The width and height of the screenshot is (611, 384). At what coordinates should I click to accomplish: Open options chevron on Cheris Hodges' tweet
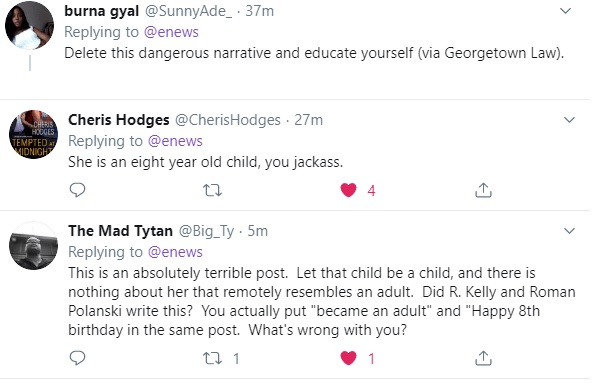click(569, 120)
